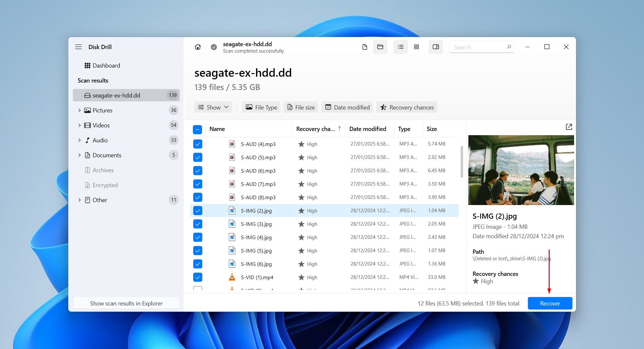The width and height of the screenshot is (644, 349).
Task: Click the search magnifier icon
Action: pyautogui.click(x=509, y=47)
